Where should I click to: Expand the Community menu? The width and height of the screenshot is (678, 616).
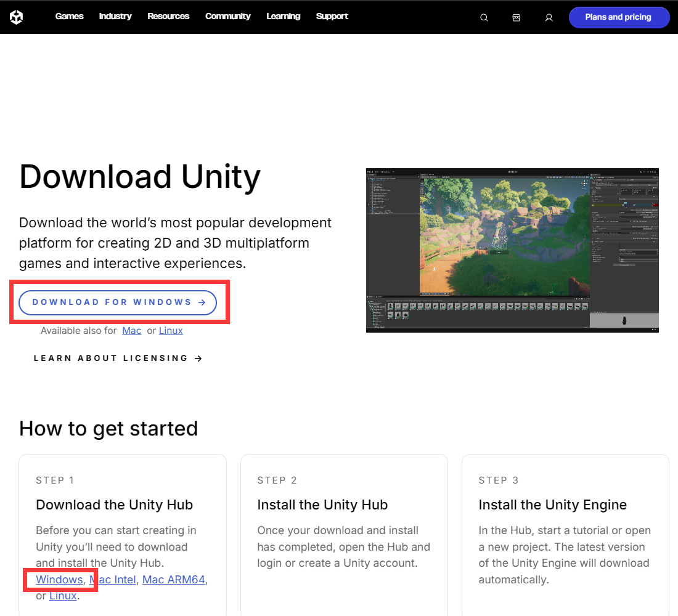[x=228, y=17]
